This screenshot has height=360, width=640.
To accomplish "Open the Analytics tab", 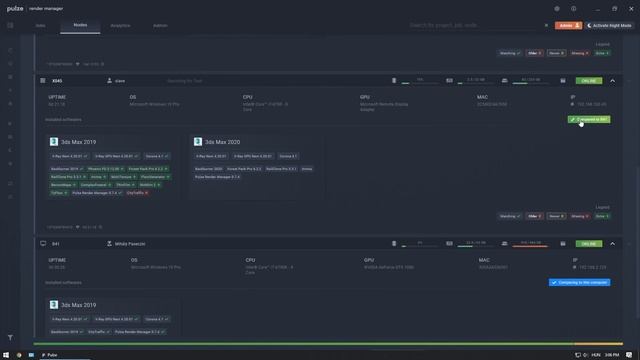I will [x=120, y=25].
